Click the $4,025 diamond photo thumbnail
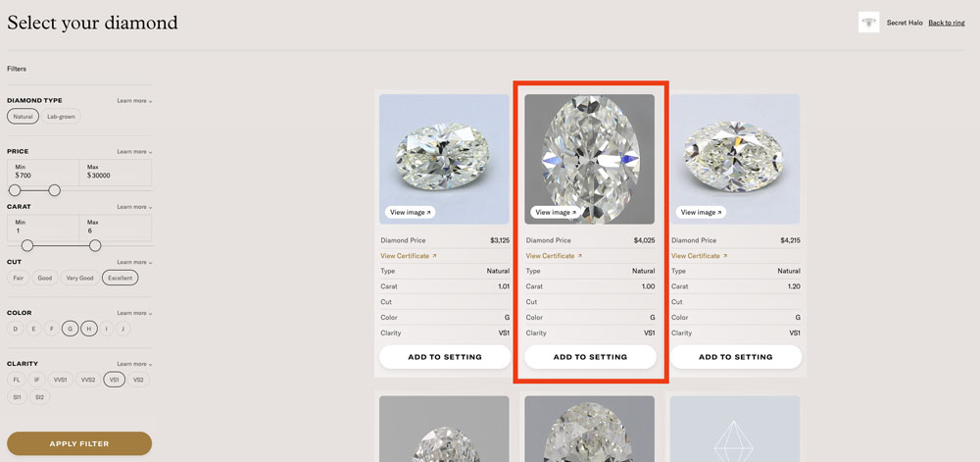The height and width of the screenshot is (462, 980). click(589, 160)
